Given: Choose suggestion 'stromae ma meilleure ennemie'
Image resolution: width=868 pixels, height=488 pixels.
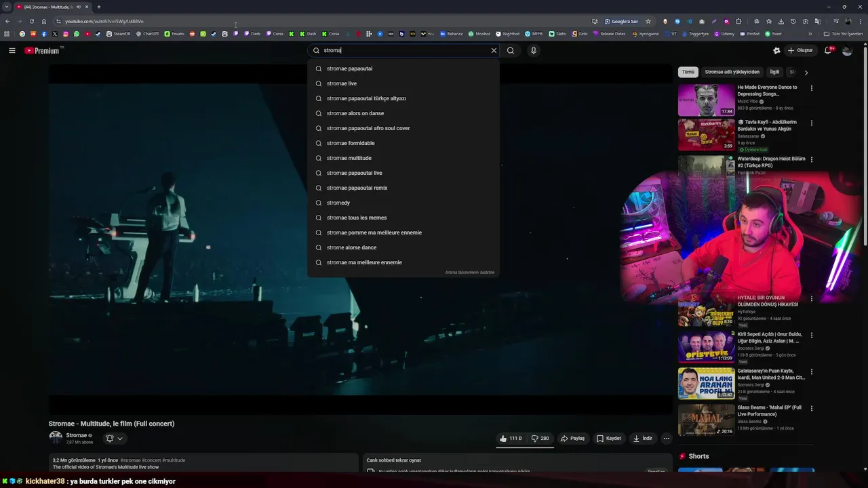Looking at the screenshot, I should click(x=403, y=262).
